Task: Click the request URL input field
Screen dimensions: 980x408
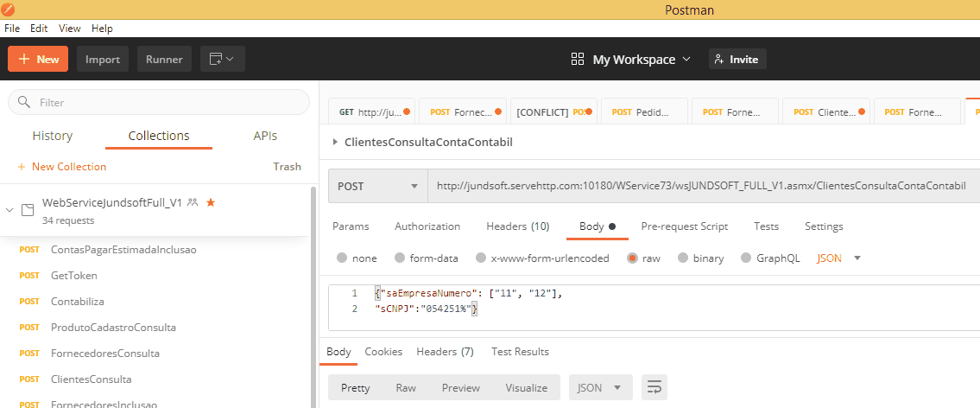Action: 699,186
